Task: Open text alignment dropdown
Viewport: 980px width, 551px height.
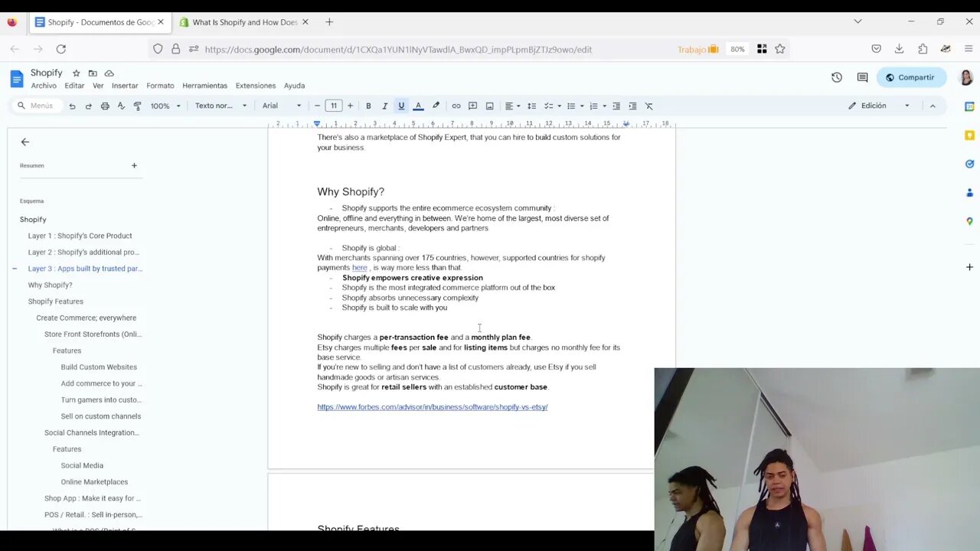Action: coord(513,106)
